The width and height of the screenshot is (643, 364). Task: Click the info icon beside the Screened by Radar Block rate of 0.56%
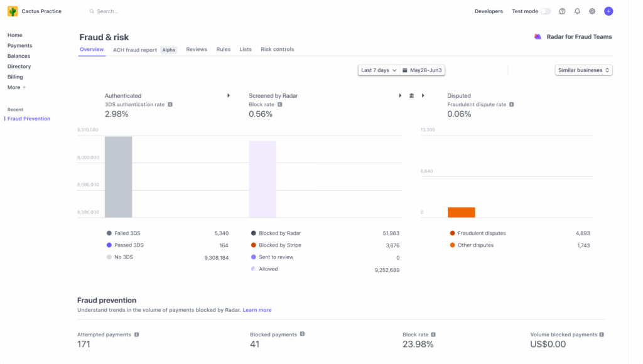coord(279,105)
